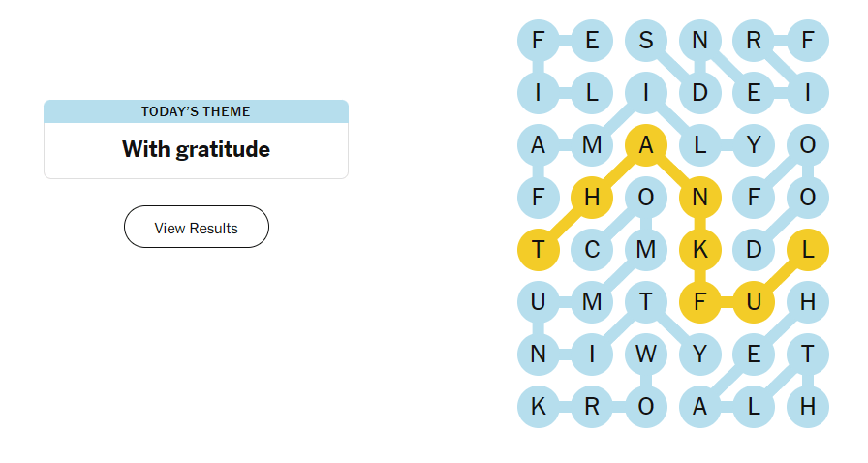This screenshot has height=463, width=868.
Task: Tap the D beside the yellow K
Action: click(x=754, y=250)
